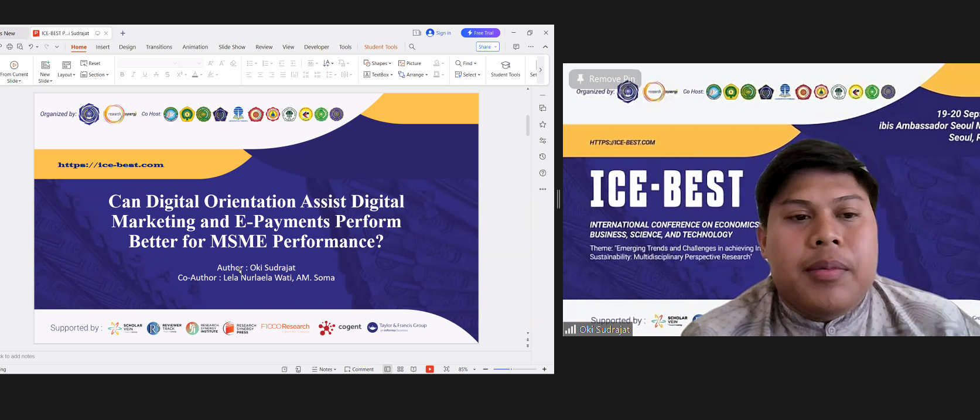Image resolution: width=980 pixels, height=420 pixels.
Task: Decrease the paragraph indent
Action: pos(282,63)
